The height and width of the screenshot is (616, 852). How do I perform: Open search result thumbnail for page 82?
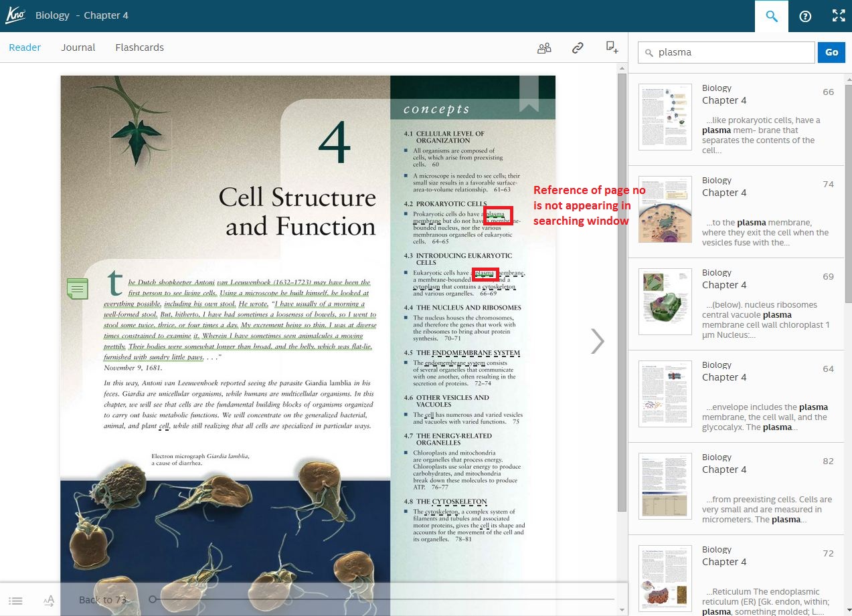[x=665, y=486]
